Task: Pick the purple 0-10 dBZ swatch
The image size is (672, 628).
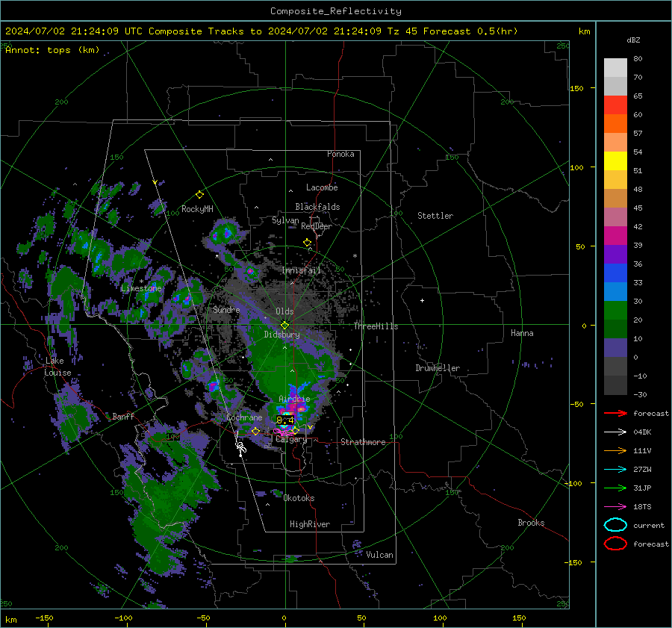Action: [615, 348]
